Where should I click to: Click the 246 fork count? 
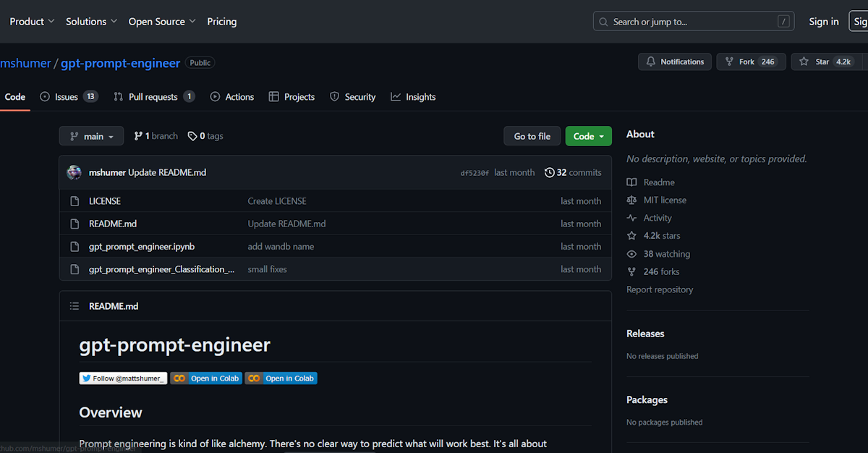pos(768,62)
